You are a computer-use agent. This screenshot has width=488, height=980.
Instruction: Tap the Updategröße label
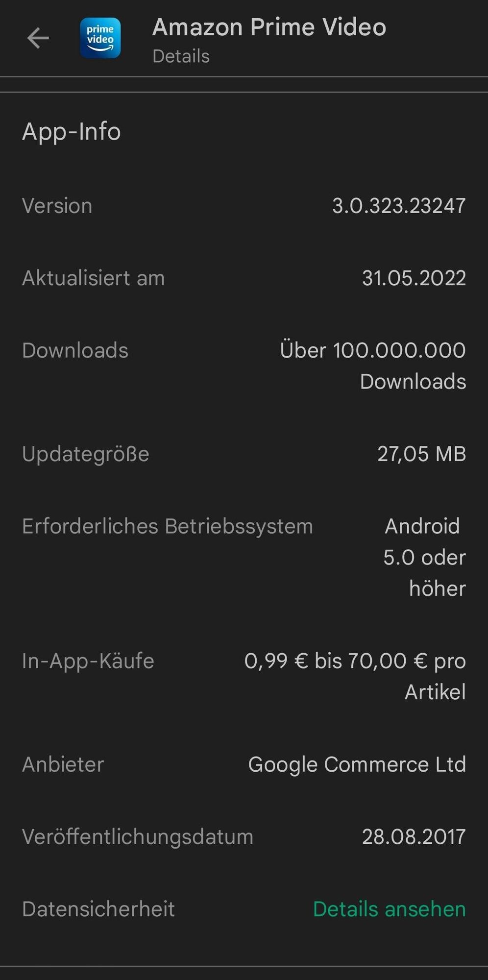pyautogui.click(x=86, y=454)
